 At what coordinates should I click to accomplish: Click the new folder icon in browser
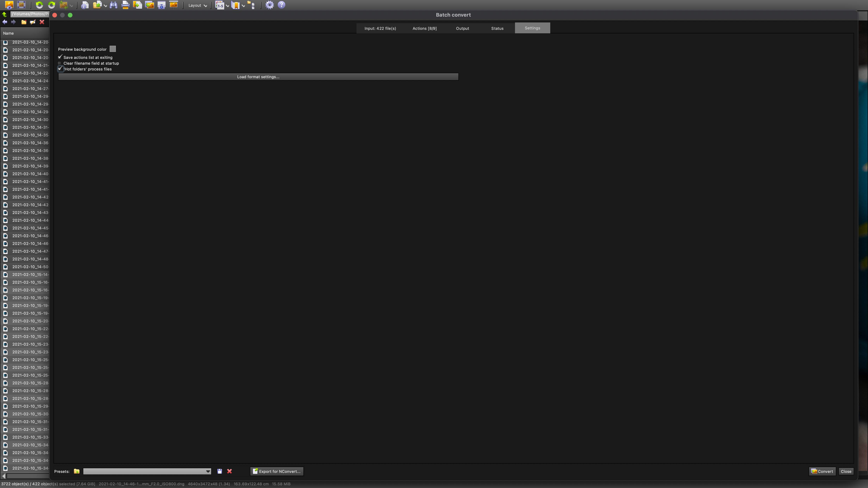click(24, 22)
